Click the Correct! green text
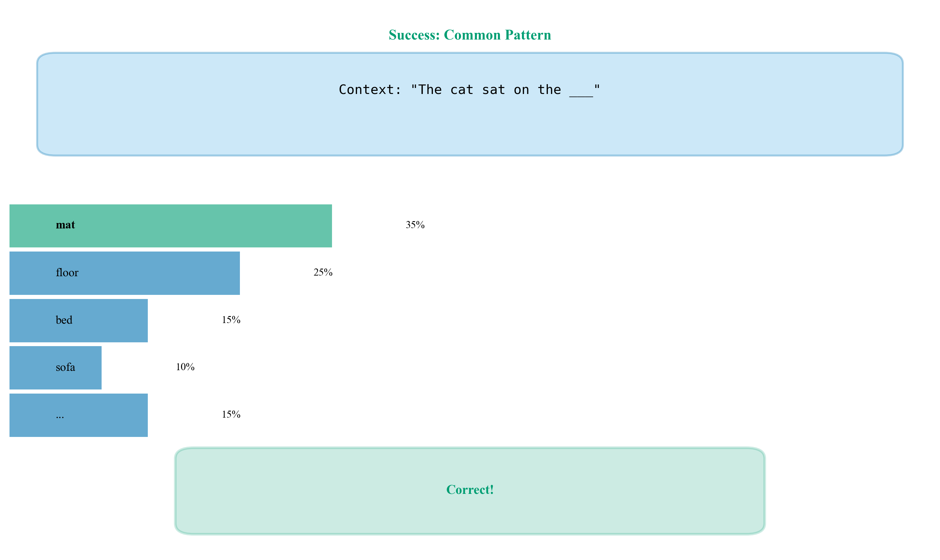The image size is (940, 560). [x=470, y=489]
